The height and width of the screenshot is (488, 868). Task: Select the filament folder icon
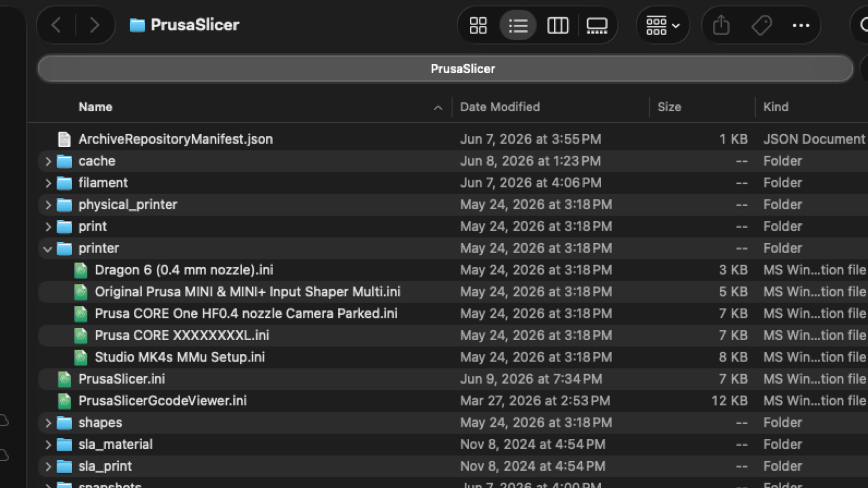tap(64, 183)
